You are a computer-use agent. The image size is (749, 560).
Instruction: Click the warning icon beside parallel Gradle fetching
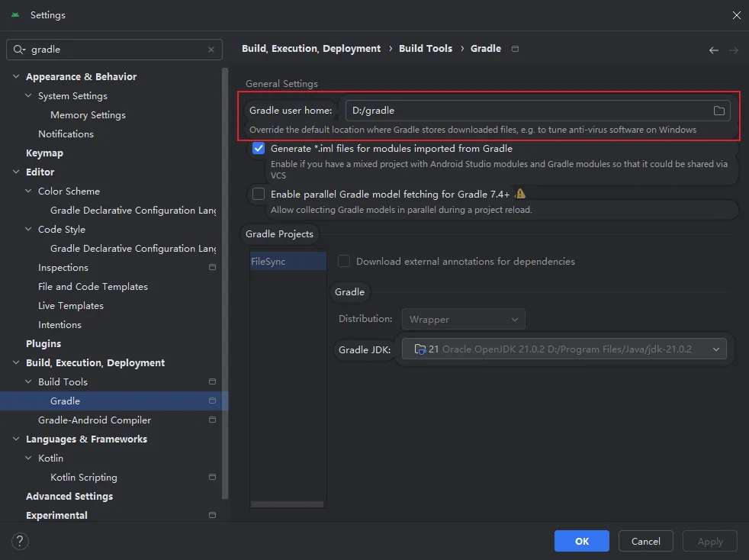[x=520, y=194]
